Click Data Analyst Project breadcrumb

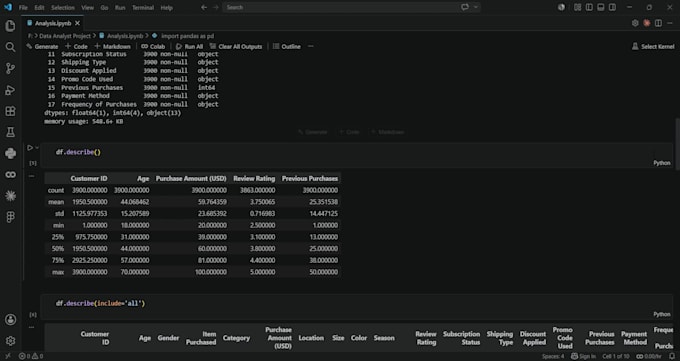coord(65,36)
